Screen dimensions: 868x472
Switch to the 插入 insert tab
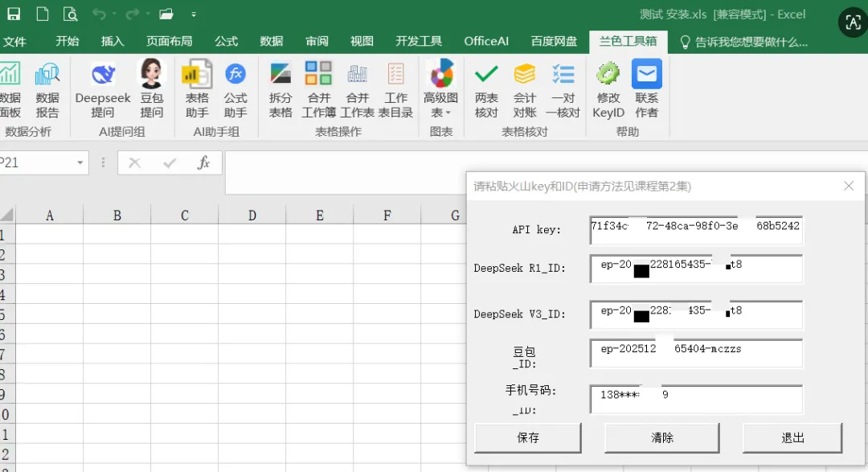(x=113, y=42)
